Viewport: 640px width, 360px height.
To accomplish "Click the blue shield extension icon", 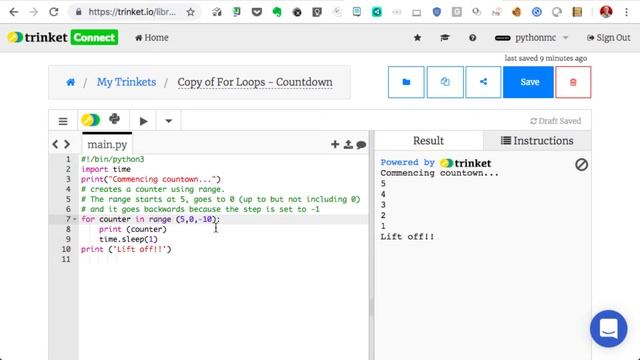I will (x=437, y=12).
